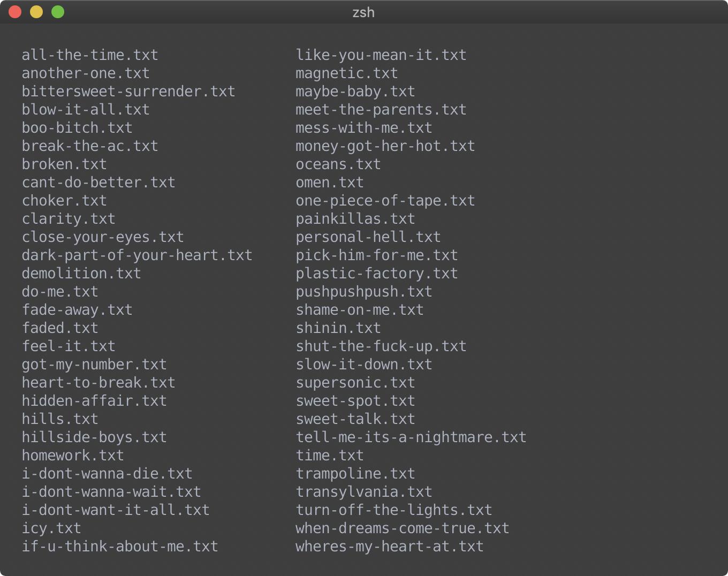This screenshot has width=728, height=576.
Task: Click the hidden-affair.txt entry
Action: (94, 401)
